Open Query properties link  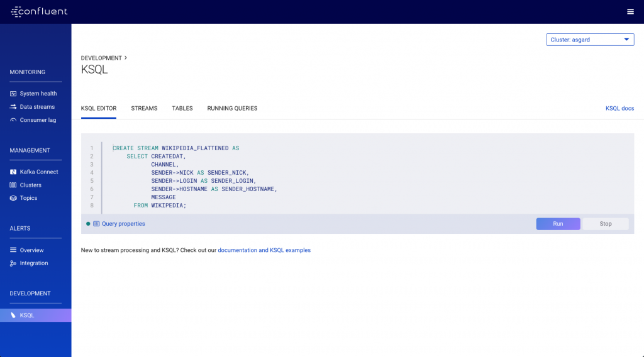coord(123,224)
